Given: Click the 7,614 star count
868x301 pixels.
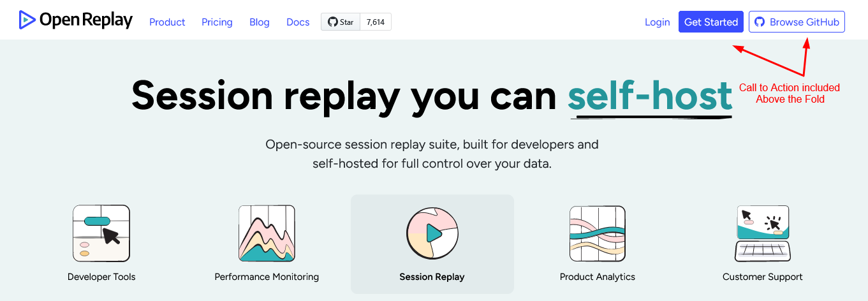Looking at the screenshot, I should [376, 22].
